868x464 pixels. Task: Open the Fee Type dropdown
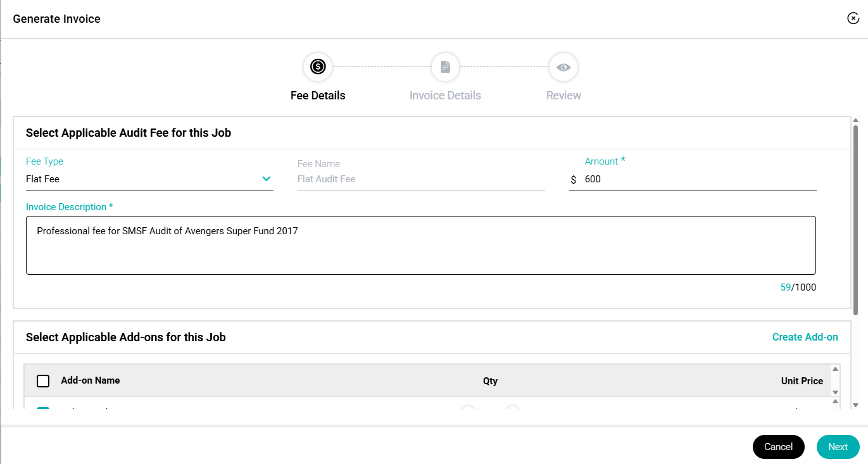click(x=149, y=179)
